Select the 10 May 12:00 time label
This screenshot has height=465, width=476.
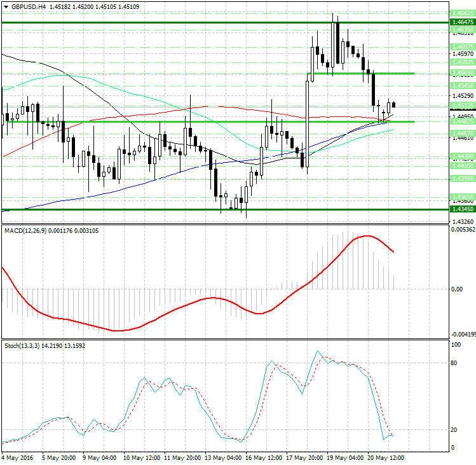pos(141,457)
